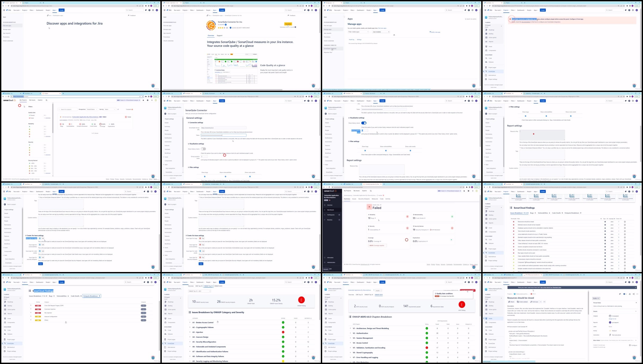
Task: Open the ellipsis menu next to Link issue
Action: [544, 302]
